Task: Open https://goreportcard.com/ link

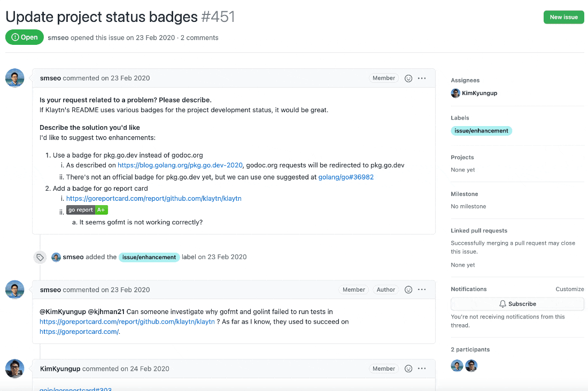Action: click(x=79, y=332)
